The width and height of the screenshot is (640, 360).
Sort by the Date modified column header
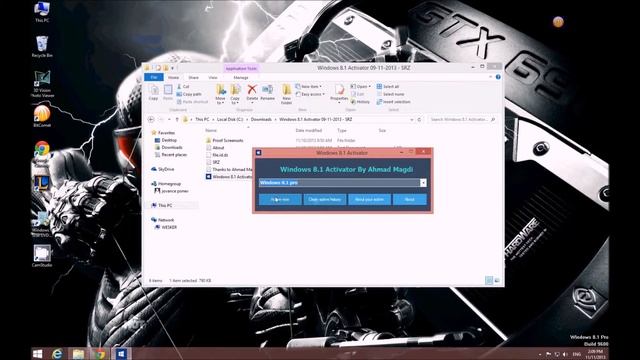[309, 131]
